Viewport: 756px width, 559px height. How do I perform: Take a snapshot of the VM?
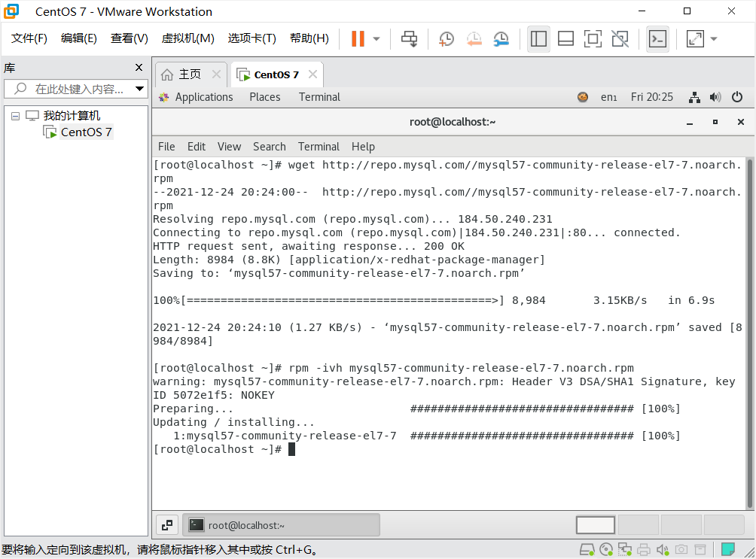point(447,38)
